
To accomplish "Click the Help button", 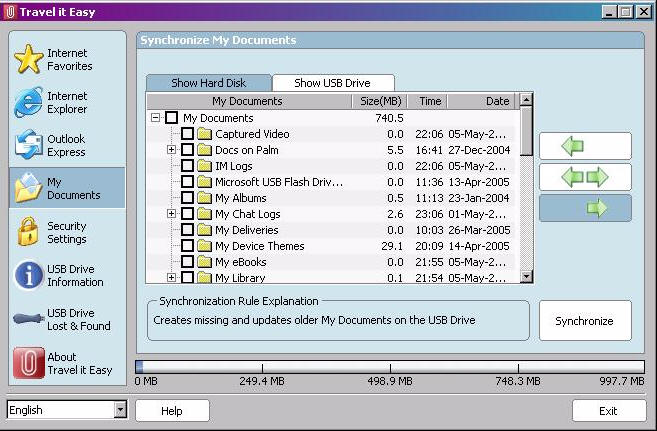I will point(172,410).
